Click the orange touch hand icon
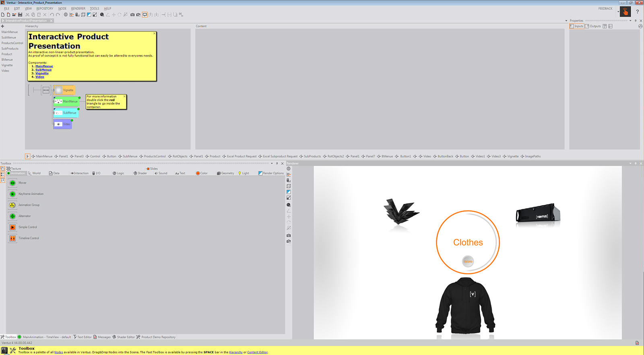Image resolution: width=644 pixels, height=355 pixels. pos(625,12)
